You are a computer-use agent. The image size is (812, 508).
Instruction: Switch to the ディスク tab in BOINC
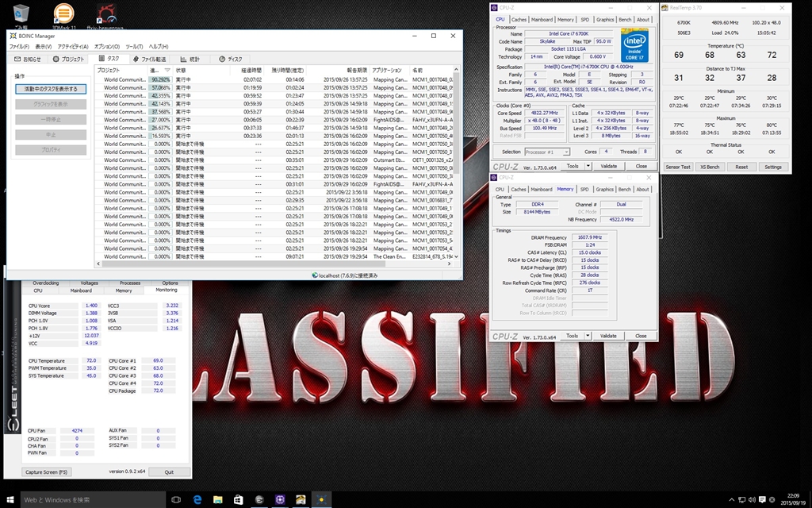231,59
